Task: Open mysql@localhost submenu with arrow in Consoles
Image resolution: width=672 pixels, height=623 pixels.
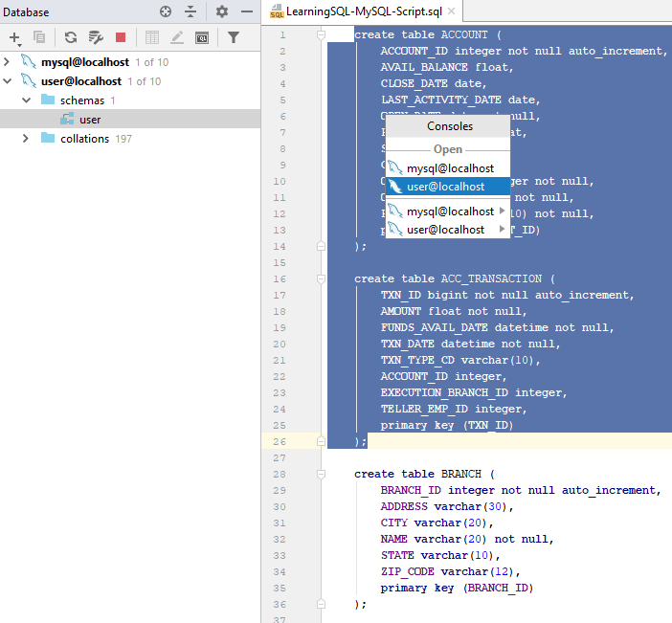Action: [x=502, y=211]
